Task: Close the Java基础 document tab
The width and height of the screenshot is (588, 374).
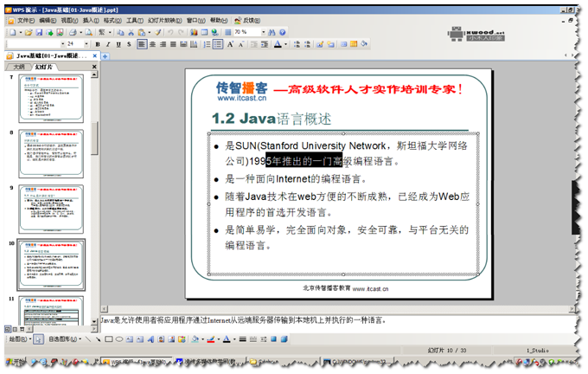Action: [x=94, y=56]
